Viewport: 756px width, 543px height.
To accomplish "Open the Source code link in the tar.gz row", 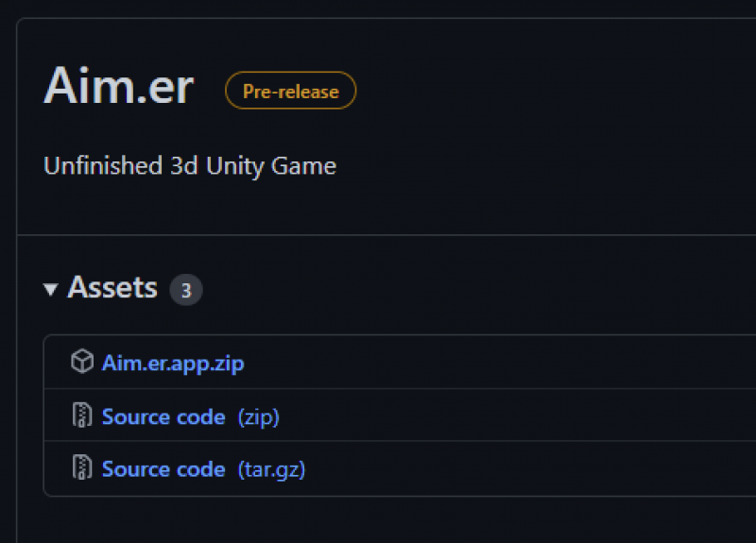I will coord(163,468).
